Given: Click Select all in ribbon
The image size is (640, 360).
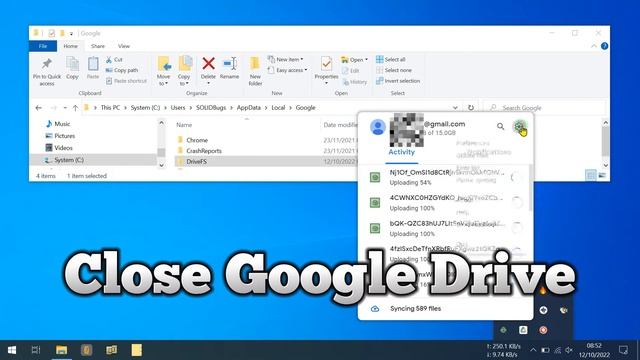Looking at the screenshot, I should pyautogui.click(x=391, y=60).
